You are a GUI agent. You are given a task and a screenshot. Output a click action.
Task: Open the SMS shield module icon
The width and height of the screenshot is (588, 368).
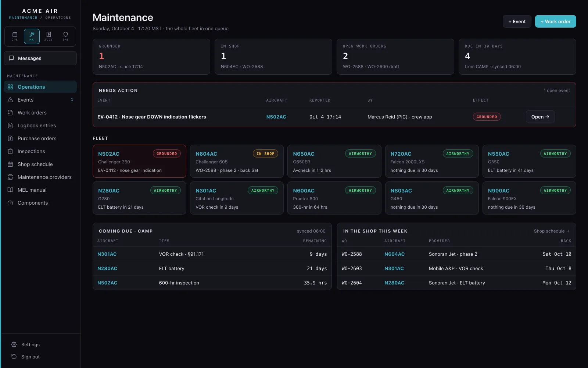65,36
